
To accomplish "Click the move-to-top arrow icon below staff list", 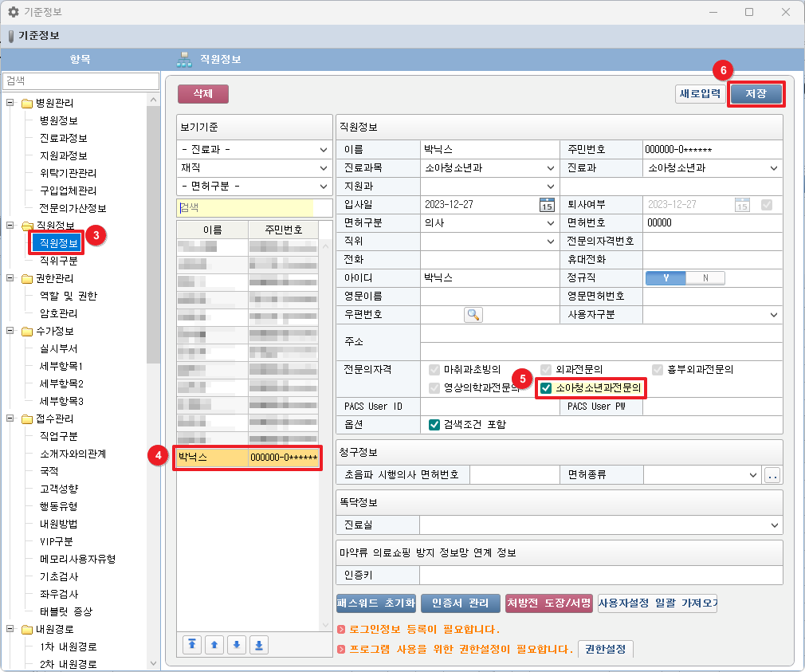I will coord(191,645).
